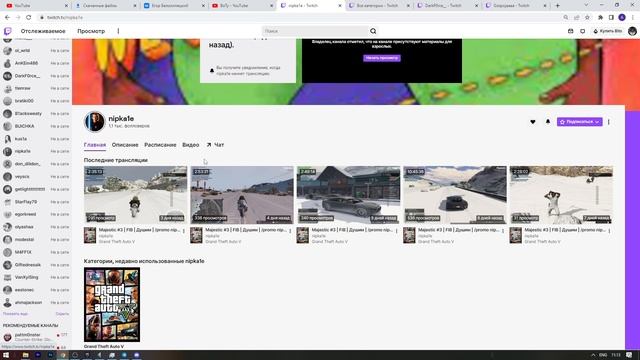Open VanXylSing channel in the sidebar

point(36,278)
